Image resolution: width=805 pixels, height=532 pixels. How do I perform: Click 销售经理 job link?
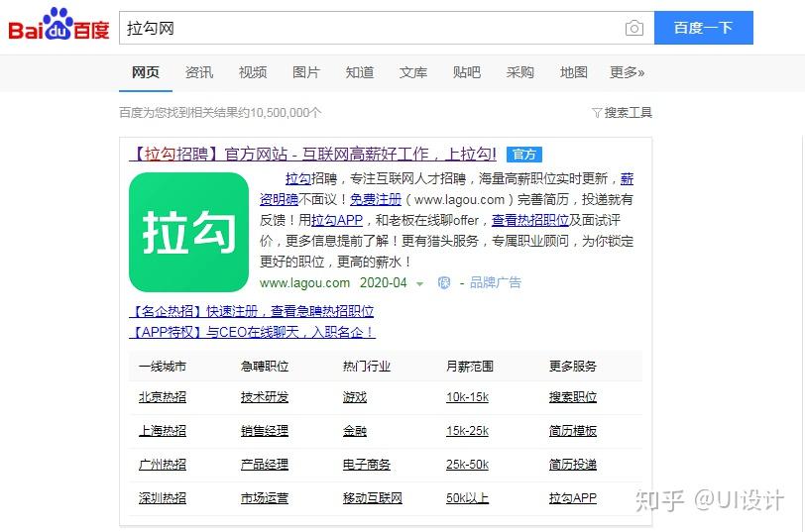pyautogui.click(x=265, y=431)
